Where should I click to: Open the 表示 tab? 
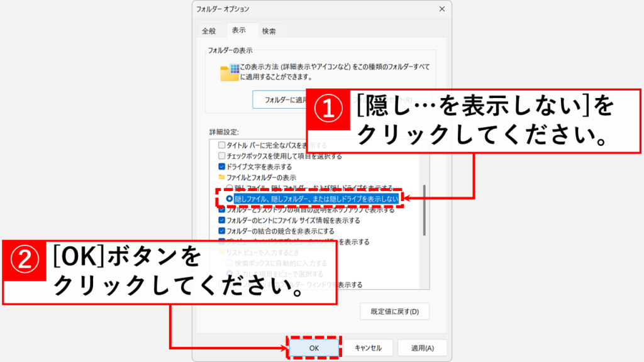238,30
